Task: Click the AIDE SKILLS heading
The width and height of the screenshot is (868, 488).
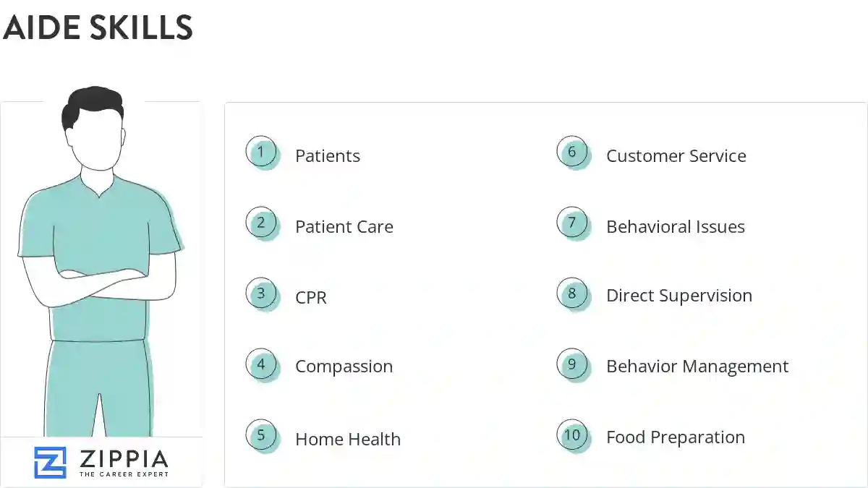Action: (x=98, y=28)
